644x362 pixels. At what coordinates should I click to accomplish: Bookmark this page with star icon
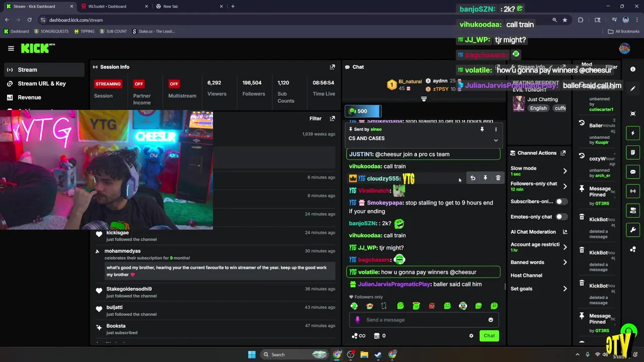(565, 20)
